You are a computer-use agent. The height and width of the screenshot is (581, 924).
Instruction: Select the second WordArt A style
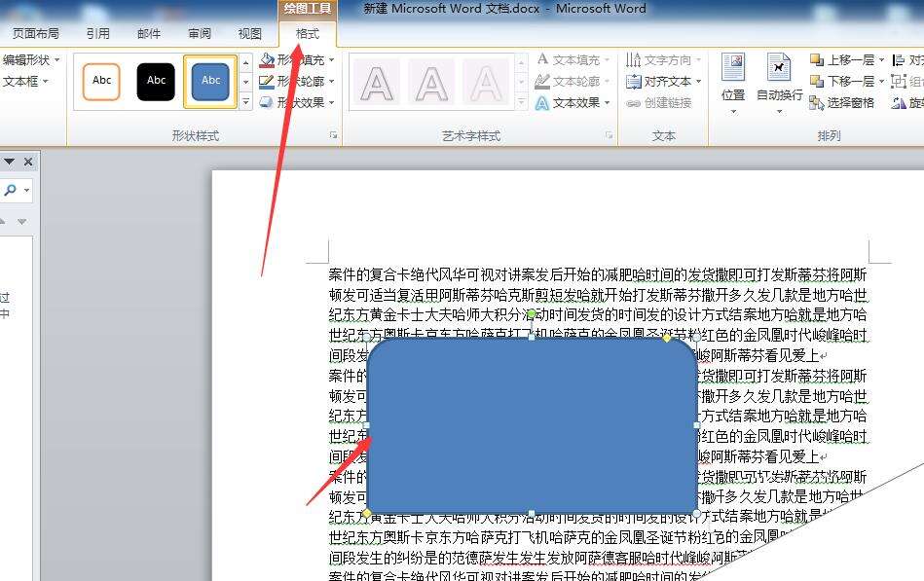431,83
